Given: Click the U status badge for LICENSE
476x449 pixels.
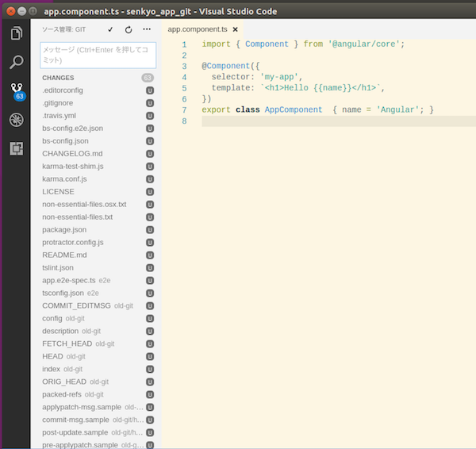Looking at the screenshot, I should click(150, 192).
